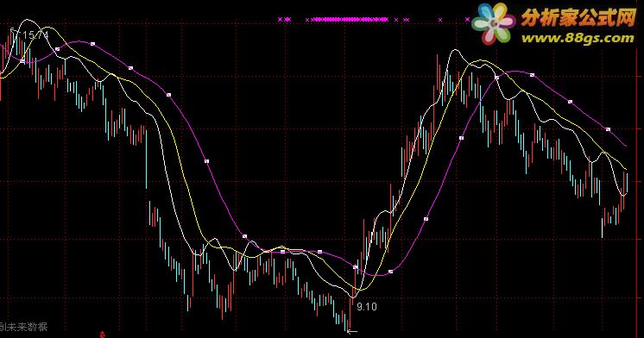Viewport: 644px width, 338px height.
Task: Select the square marker on magenta line's right peak
Action: [x=533, y=75]
